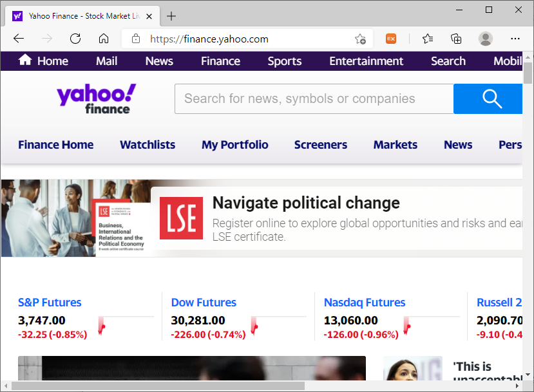Click the Yahoo Finance logo
Screen dimensions: 534x392
tap(97, 98)
